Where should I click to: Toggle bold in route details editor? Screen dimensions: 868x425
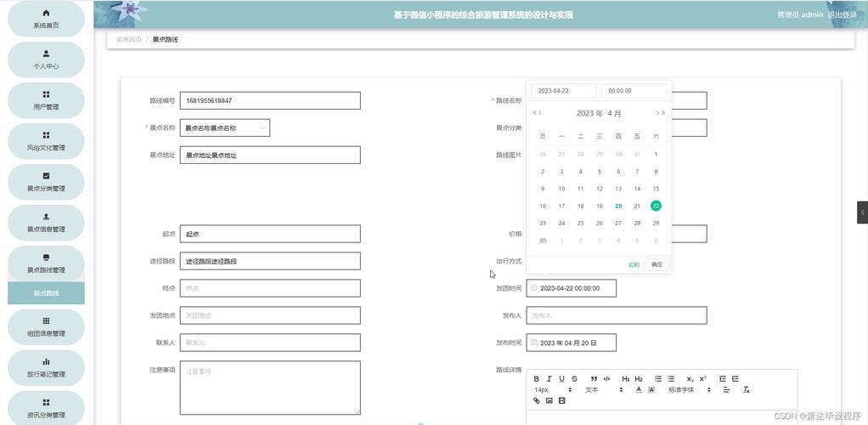point(536,379)
